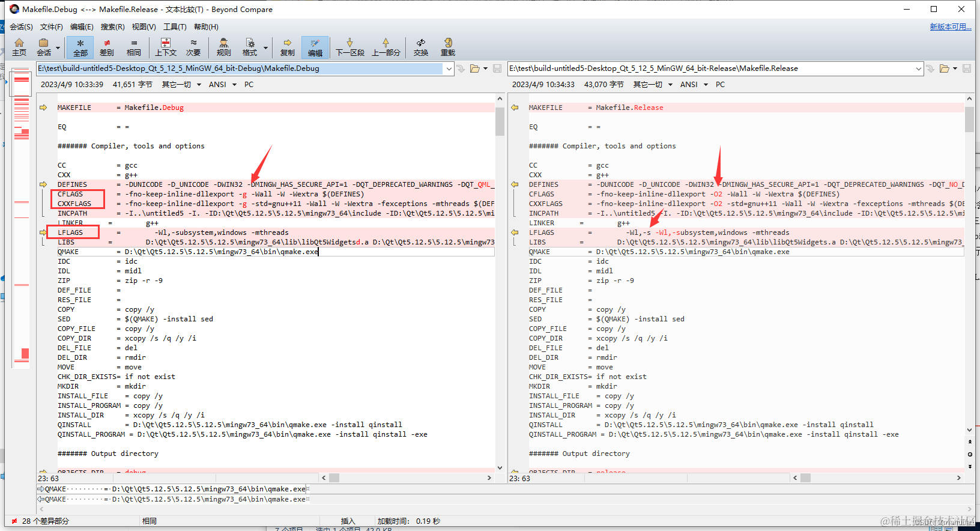Click copy-left arrow on right DEFINES line

[515, 184]
